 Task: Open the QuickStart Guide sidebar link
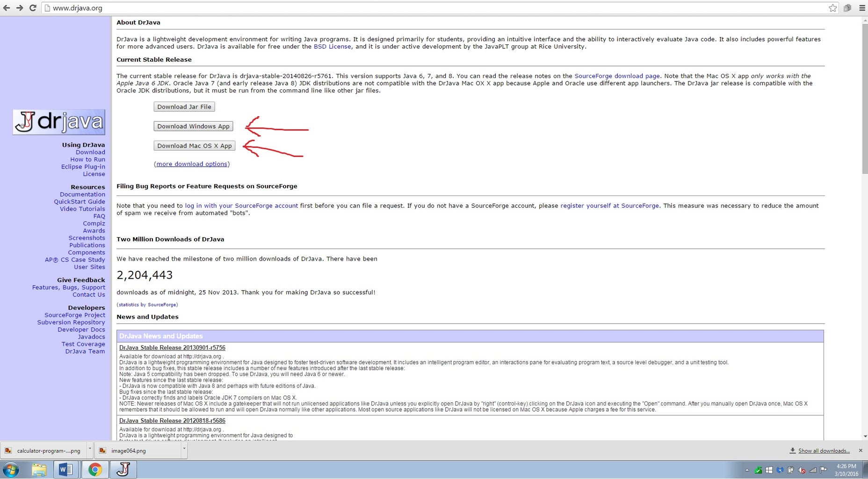[80, 202]
